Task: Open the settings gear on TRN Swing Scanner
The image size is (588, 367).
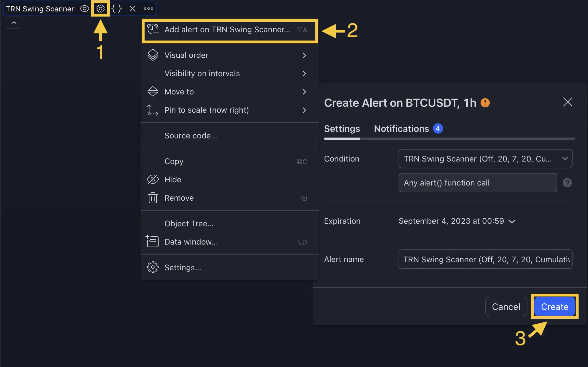Action: point(100,9)
